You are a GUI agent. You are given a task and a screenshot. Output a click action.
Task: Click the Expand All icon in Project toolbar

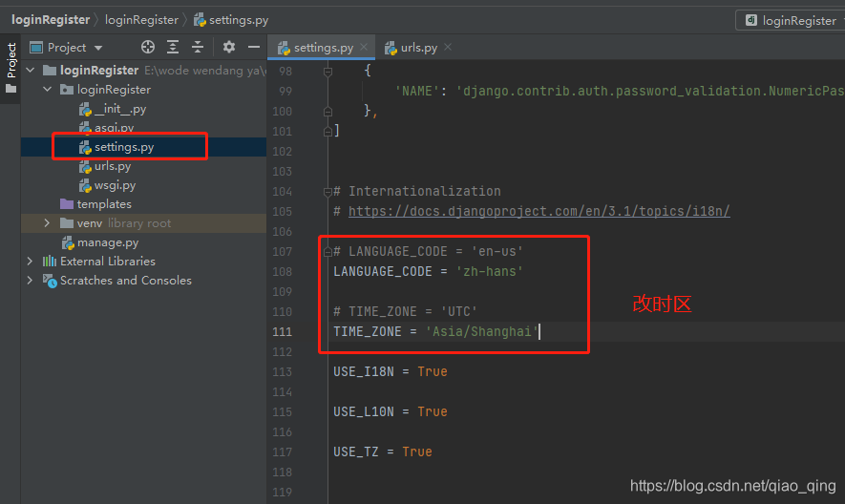[x=173, y=48]
